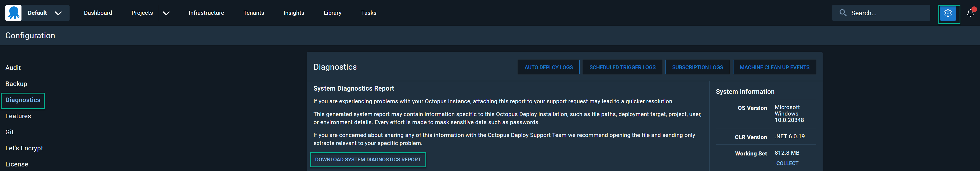
Task: Go to the Dashboard menu
Action: click(x=98, y=13)
